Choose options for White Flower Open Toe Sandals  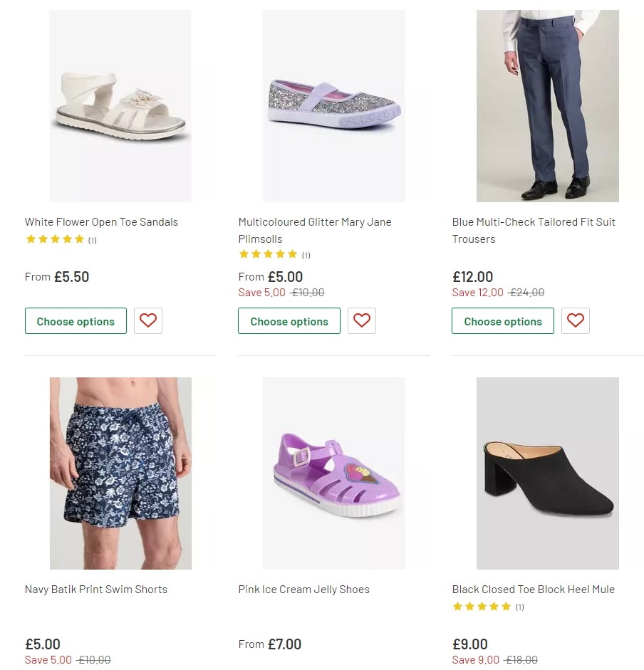[76, 321]
